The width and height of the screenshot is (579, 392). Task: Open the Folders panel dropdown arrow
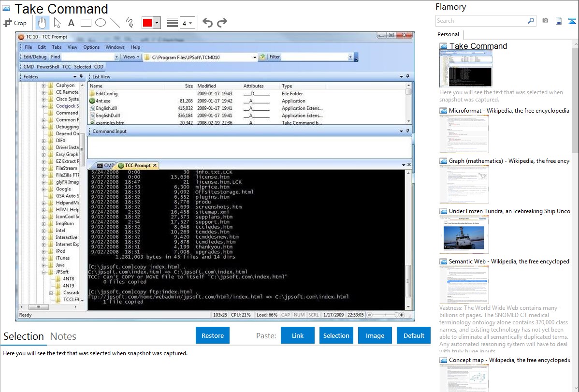tap(74, 77)
